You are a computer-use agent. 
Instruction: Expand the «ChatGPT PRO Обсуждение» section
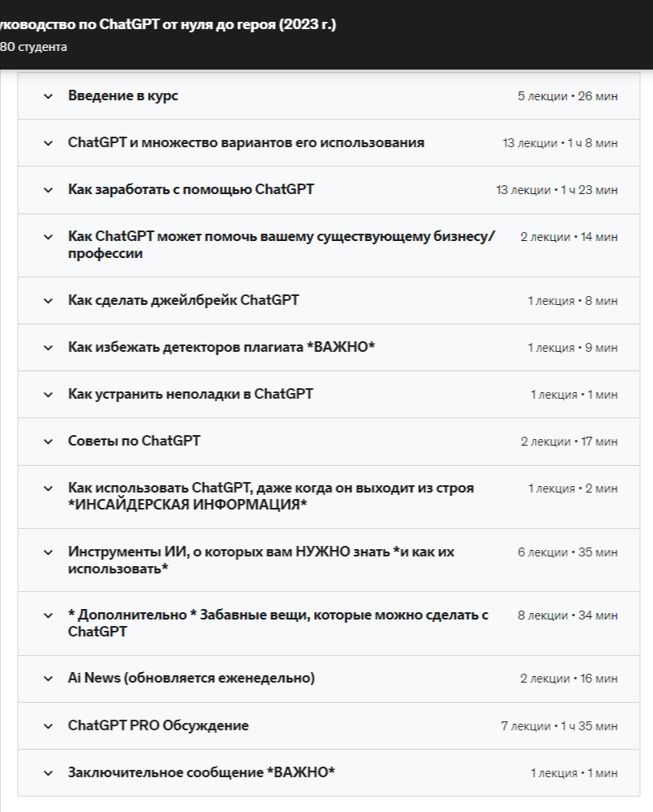(x=49, y=725)
